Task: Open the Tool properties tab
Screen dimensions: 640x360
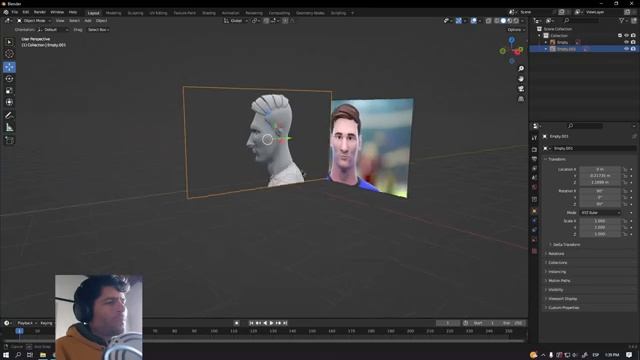Action: pyautogui.click(x=534, y=138)
